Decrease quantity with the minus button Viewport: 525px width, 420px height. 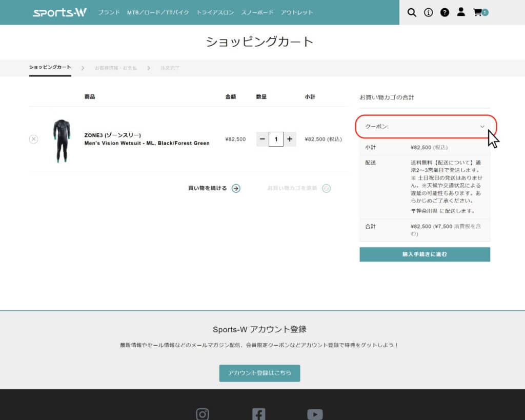coord(262,139)
